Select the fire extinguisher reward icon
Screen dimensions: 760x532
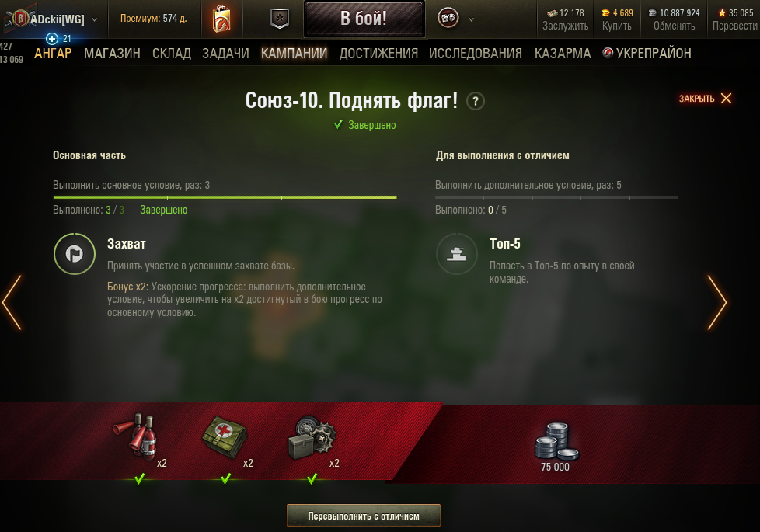point(136,436)
